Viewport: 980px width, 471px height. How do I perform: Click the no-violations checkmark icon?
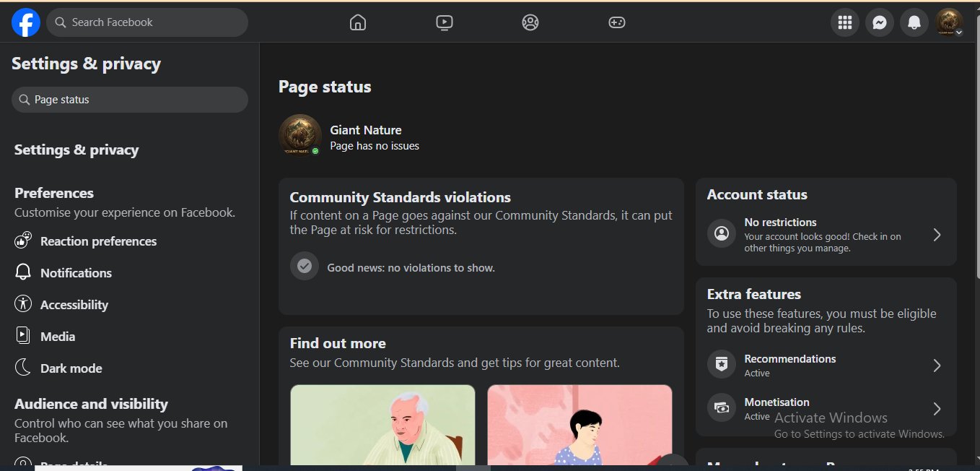pyautogui.click(x=305, y=267)
